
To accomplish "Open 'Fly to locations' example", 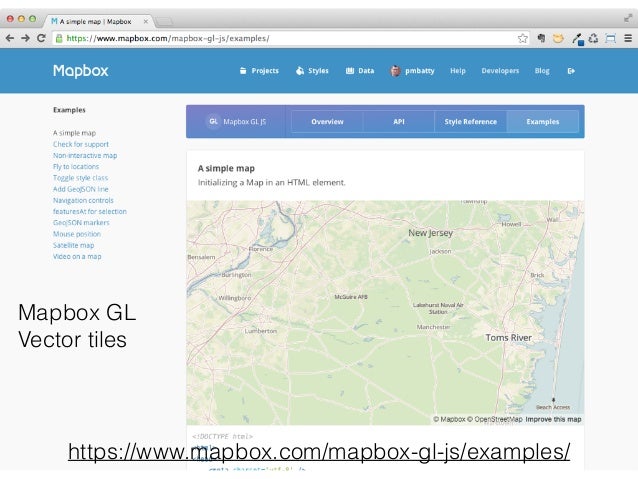I will pos(76,166).
